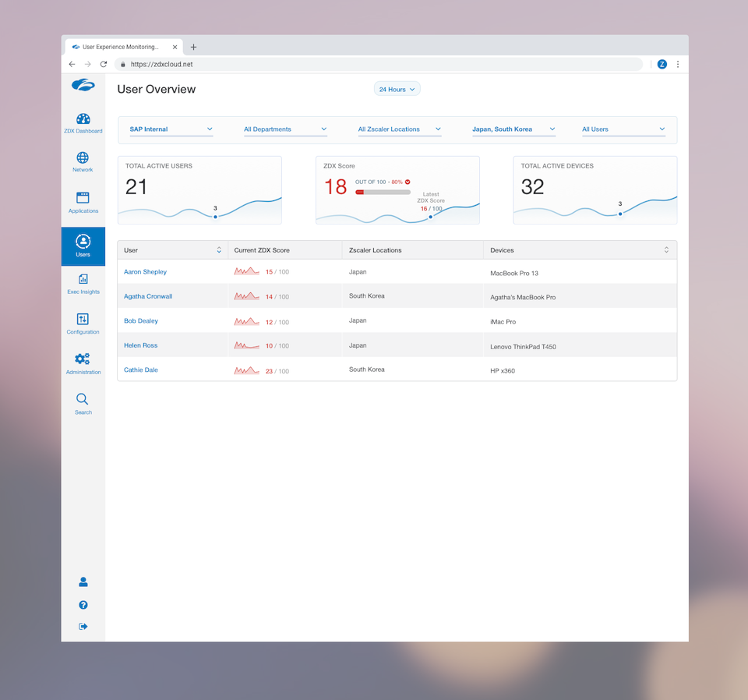Open the Japan, South Korea filter dropdown
Screen dimensions: 748x700
(513, 129)
